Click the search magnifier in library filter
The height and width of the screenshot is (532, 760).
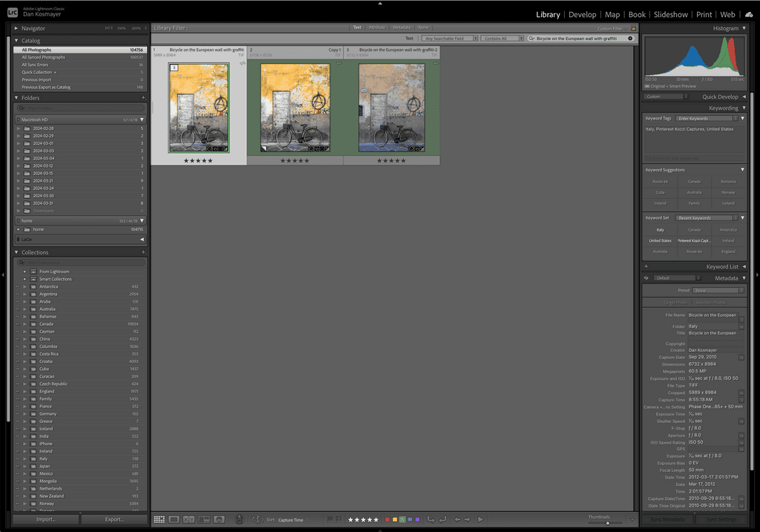coord(531,39)
